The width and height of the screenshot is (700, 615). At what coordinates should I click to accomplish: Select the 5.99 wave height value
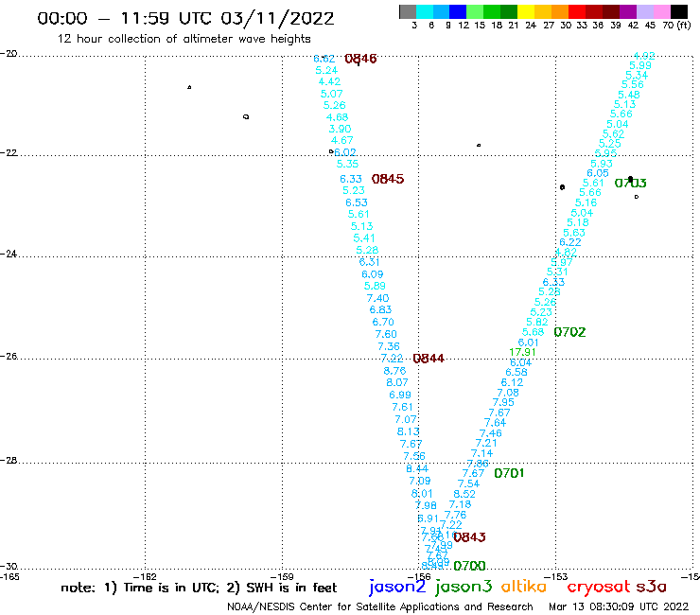click(640, 65)
